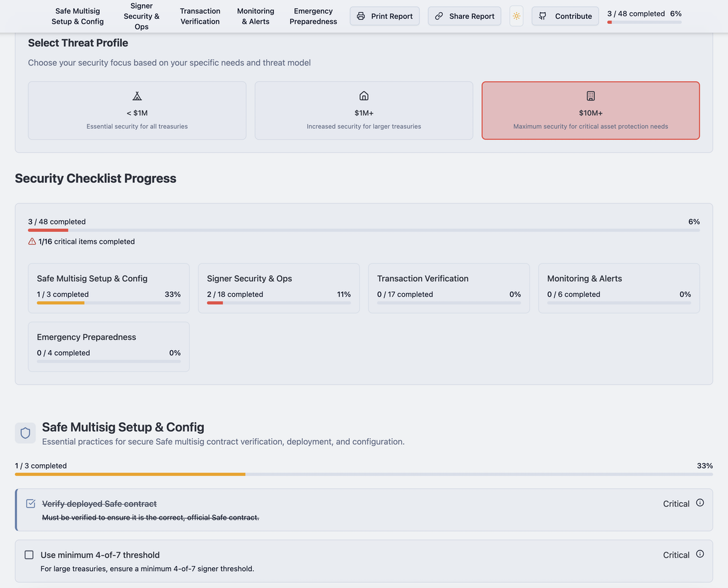The image size is (728, 588).
Task: Expand info for Verify deployed Safe contract
Action: pyautogui.click(x=700, y=503)
